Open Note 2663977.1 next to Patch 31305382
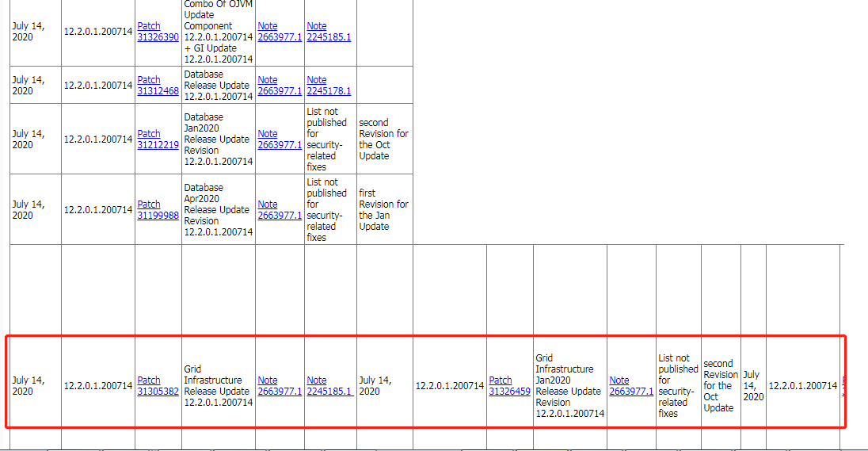Viewport: 868px width, 451px height. click(280, 386)
